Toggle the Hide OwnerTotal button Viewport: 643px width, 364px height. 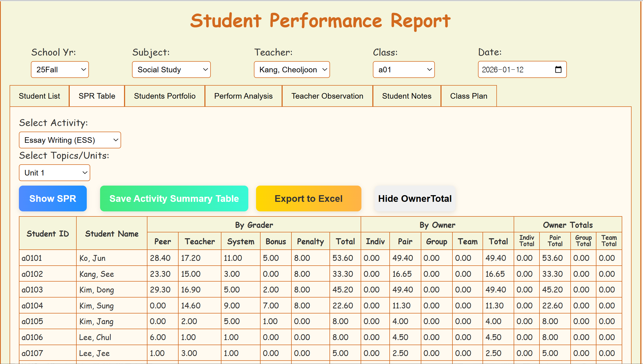tap(415, 199)
